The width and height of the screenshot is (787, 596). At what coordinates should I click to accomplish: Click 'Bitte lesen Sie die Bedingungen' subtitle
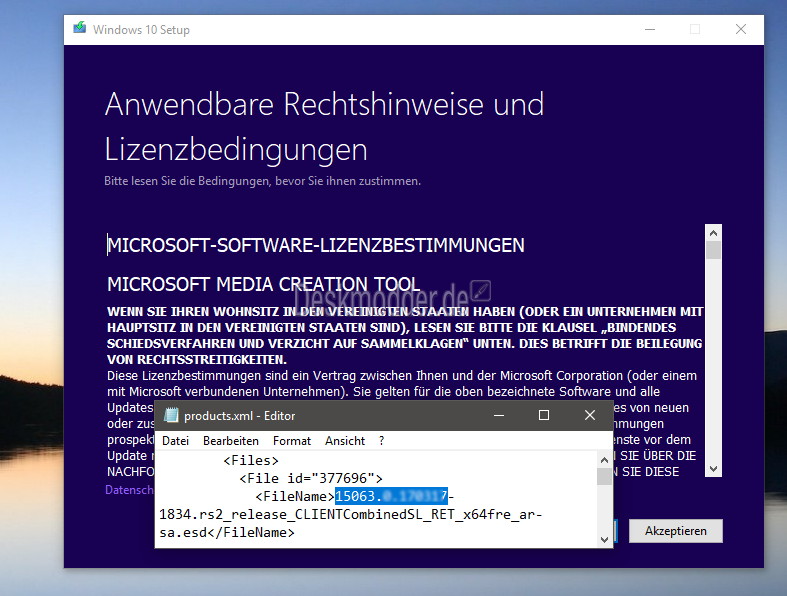pyautogui.click(x=262, y=181)
